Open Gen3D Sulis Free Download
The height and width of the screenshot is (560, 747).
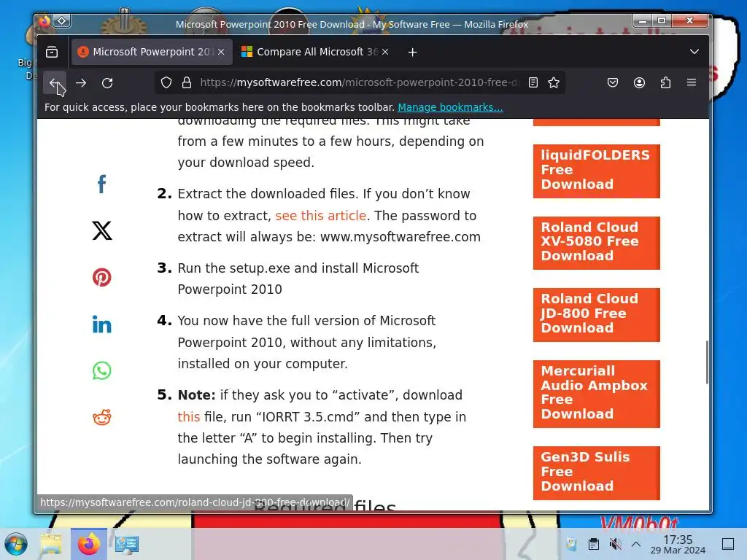click(597, 472)
